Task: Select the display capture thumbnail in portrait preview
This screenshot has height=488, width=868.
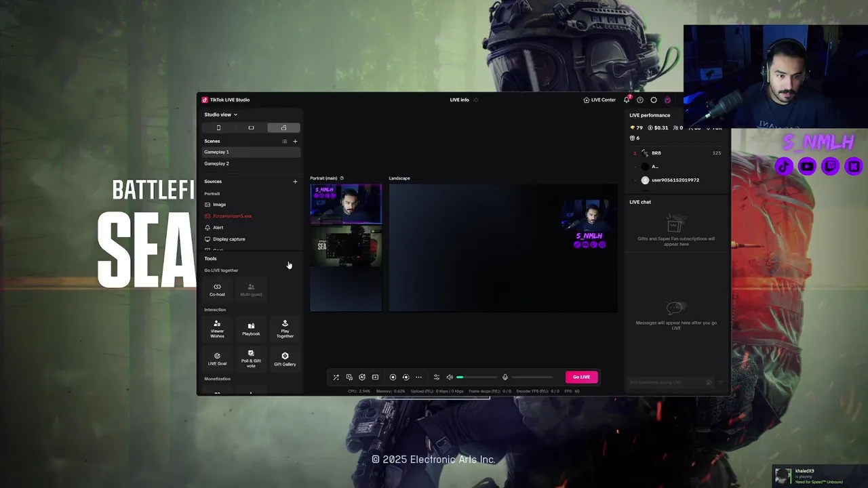Action: point(346,245)
